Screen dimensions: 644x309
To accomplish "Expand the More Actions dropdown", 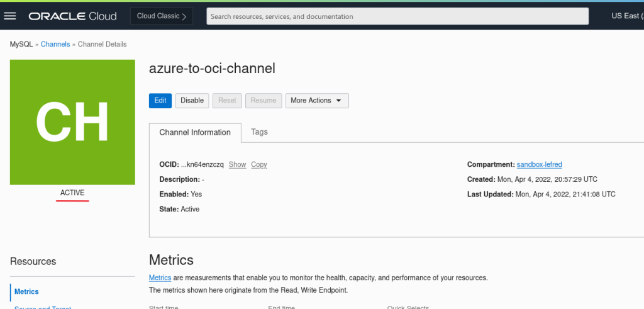I will (316, 101).
